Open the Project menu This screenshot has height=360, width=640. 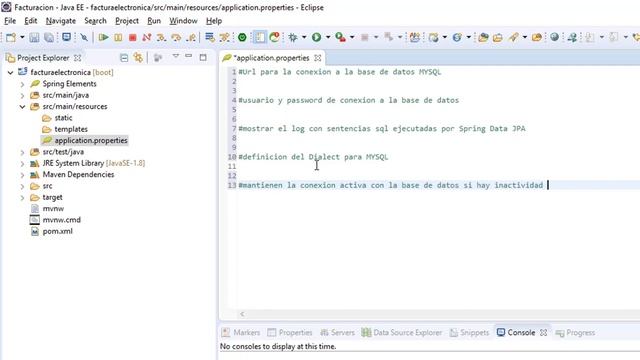[x=127, y=21]
